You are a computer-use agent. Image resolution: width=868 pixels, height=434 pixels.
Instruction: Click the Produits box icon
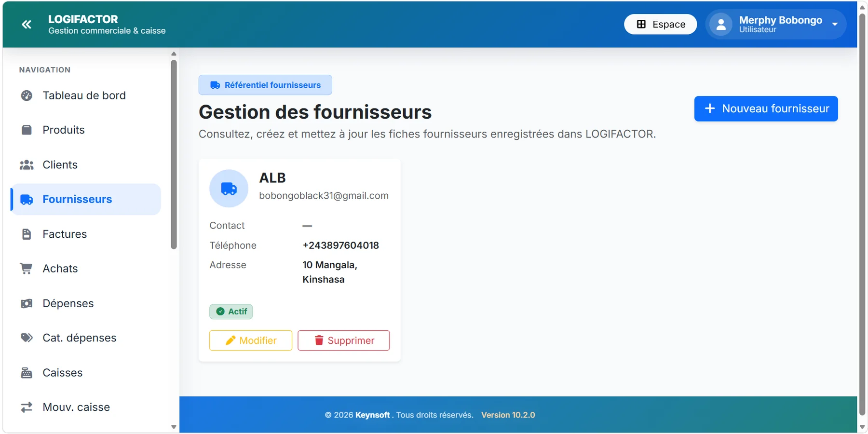tap(27, 130)
